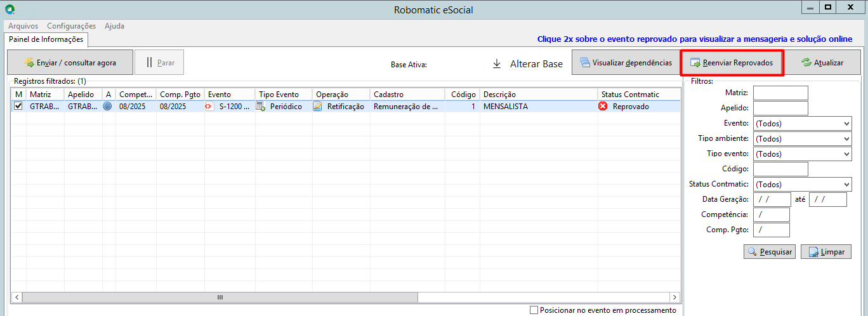Expand the Evento filter dropdown
This screenshot has height=316, width=868.
802,124
